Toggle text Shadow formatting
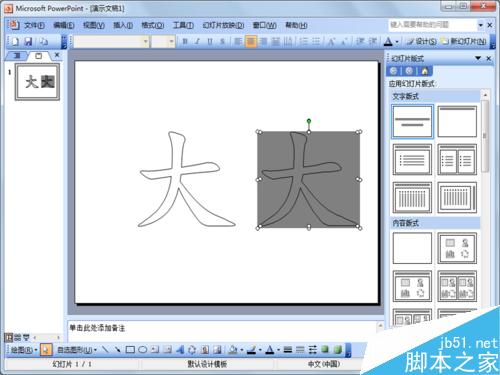The height and width of the screenshot is (375, 500). tap(222, 42)
